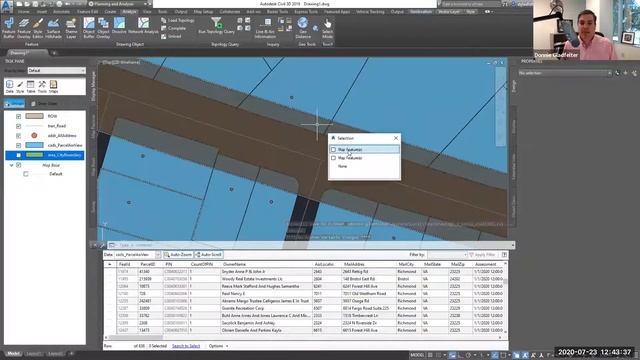Viewport: 640px width, 360px height.
Task: Check the second Map feature(s) option in Selection dialog
Action: 333,158
